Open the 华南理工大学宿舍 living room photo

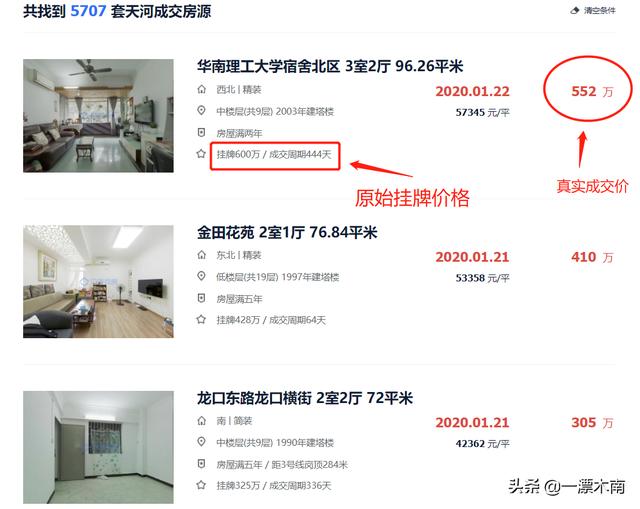98,116
